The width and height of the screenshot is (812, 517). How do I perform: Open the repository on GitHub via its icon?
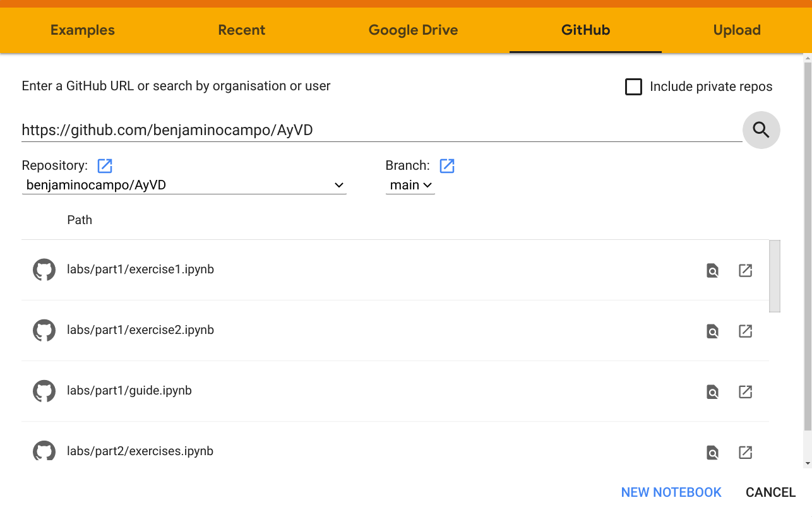pos(105,165)
